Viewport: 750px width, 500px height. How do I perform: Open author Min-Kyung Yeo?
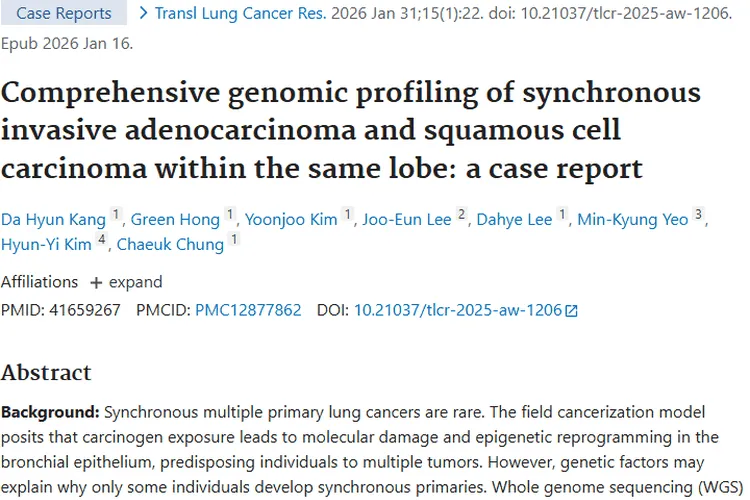pyautogui.click(x=632, y=219)
